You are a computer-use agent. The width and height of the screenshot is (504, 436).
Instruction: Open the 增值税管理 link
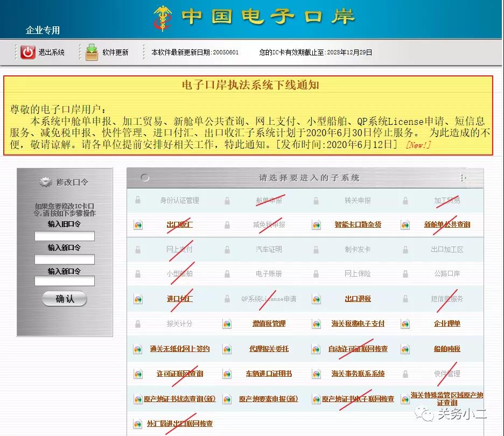coord(269,324)
